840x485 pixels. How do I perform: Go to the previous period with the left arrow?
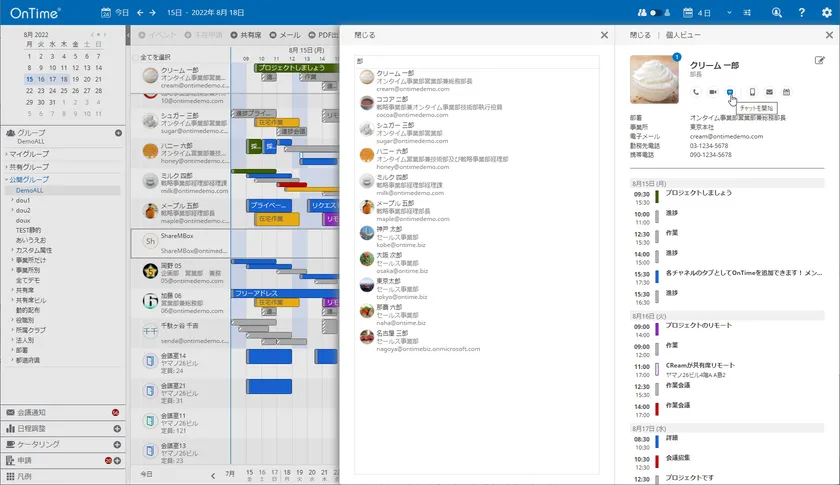140,12
